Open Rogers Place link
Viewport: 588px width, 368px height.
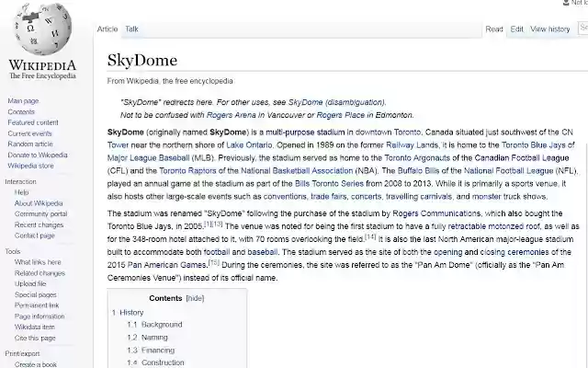click(341, 115)
